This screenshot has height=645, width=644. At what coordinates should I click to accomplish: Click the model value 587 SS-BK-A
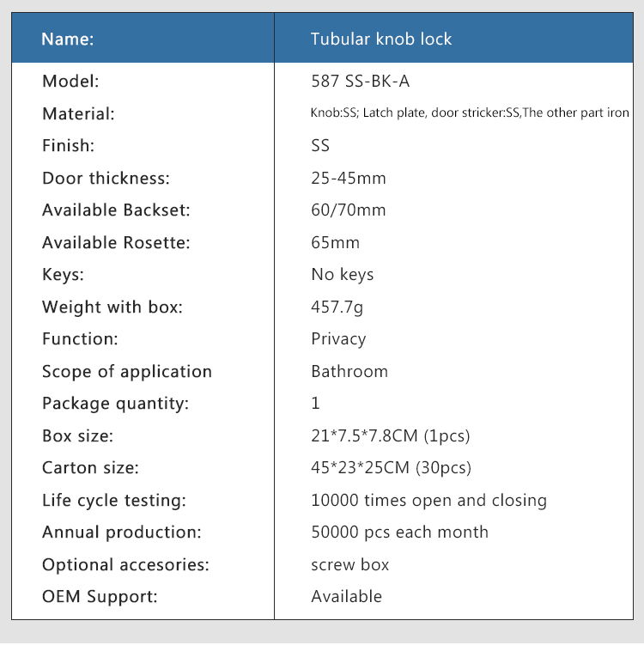click(361, 81)
